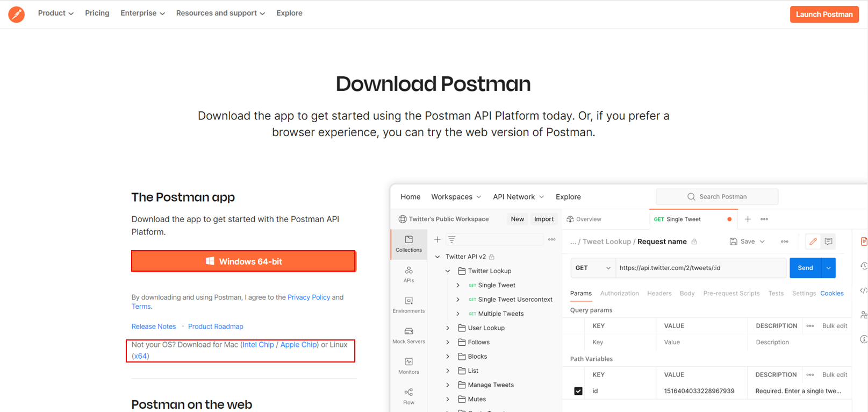
Task: Open the API Network dropdown
Action: (x=519, y=197)
